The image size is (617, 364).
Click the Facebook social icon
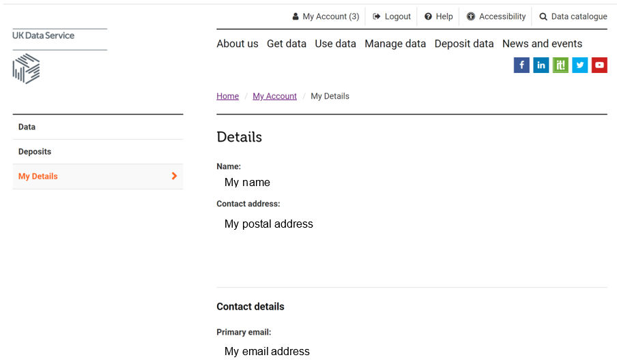click(x=521, y=65)
